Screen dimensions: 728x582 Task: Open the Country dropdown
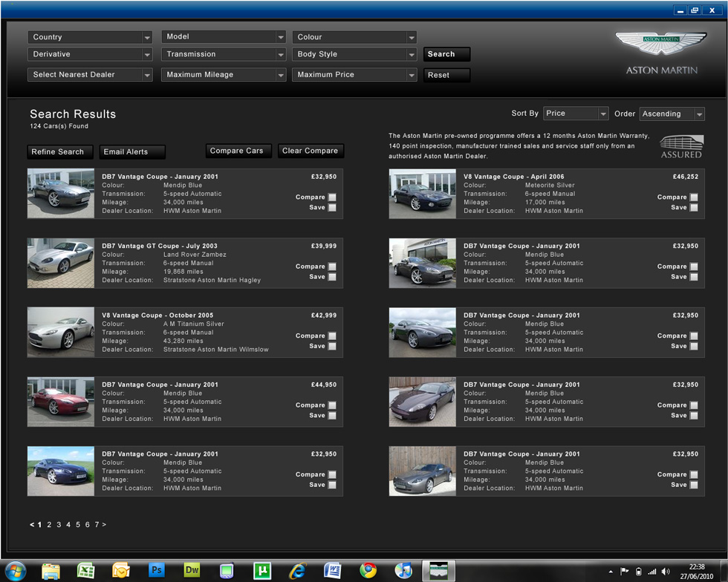click(90, 37)
